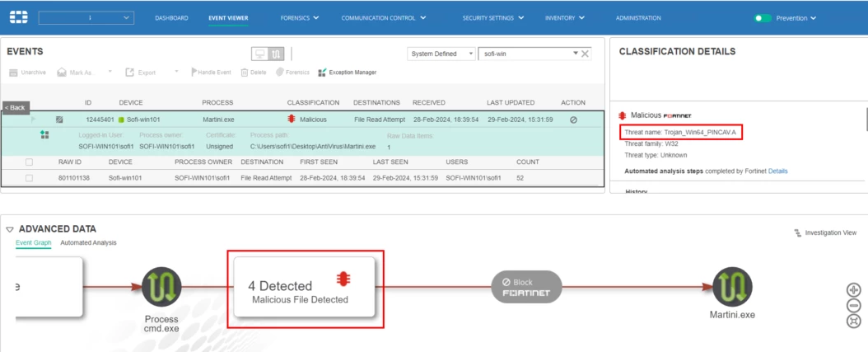Open the Investigation View

point(825,232)
